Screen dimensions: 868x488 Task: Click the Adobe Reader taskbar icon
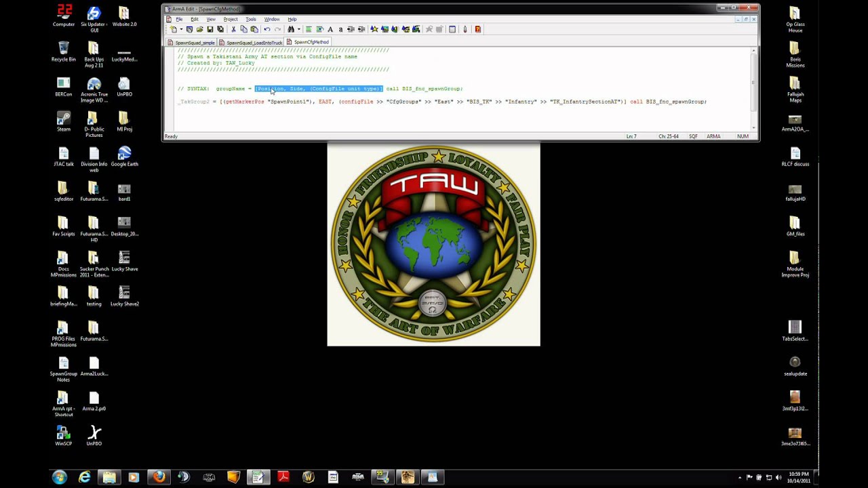tap(283, 477)
